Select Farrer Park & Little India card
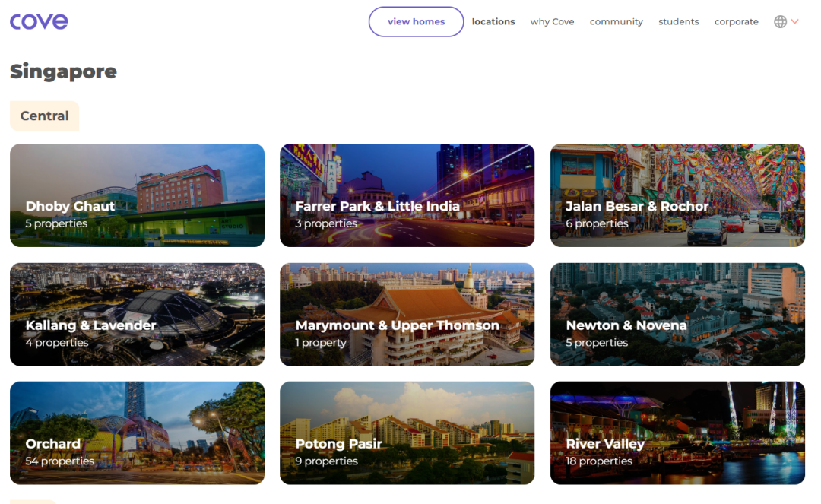The image size is (821, 504). [407, 195]
